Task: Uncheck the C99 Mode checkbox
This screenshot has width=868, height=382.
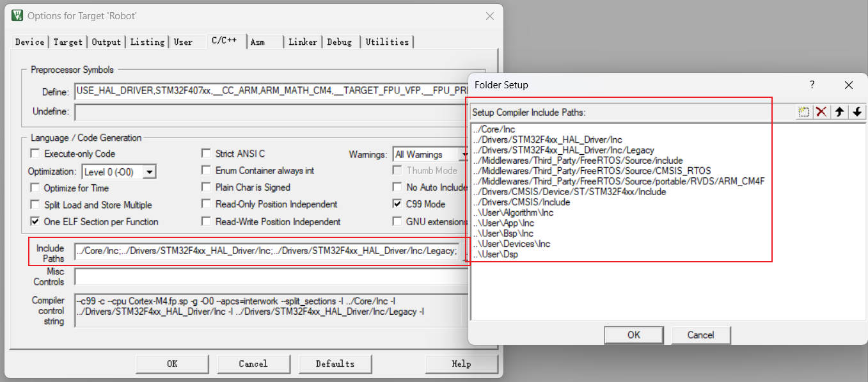Action: (397, 205)
